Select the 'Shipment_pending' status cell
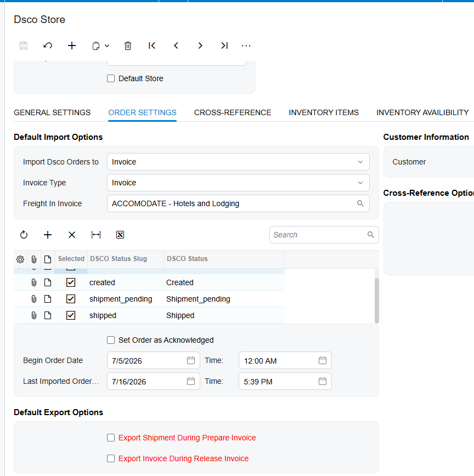Image resolution: width=474 pixels, height=476 pixels. tap(224, 299)
